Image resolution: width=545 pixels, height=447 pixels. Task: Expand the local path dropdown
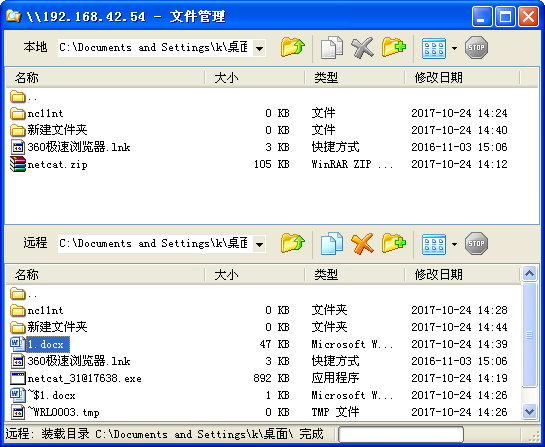259,48
